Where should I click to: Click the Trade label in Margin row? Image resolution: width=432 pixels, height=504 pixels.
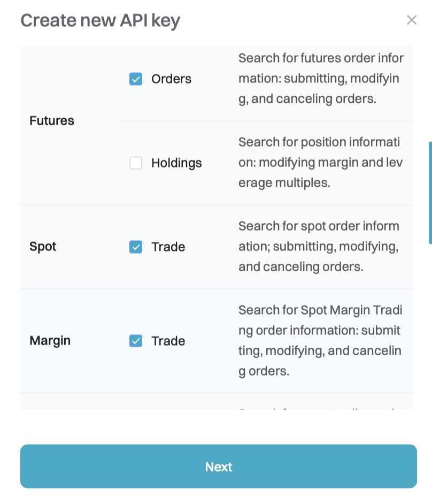[x=168, y=341]
